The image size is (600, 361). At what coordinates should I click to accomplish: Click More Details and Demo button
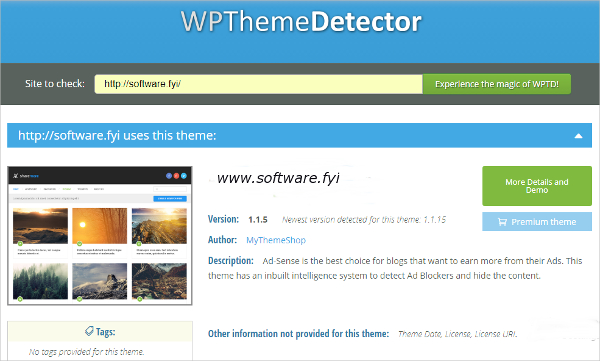pyautogui.click(x=537, y=186)
